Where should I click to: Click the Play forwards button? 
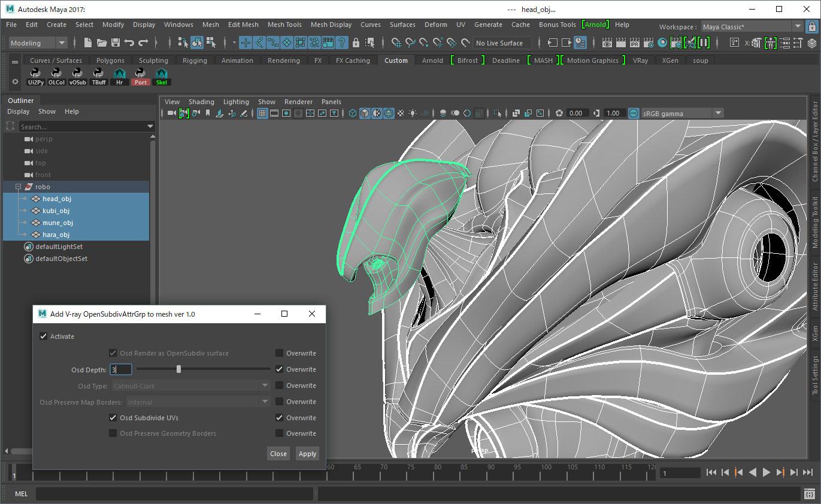[x=766, y=472]
